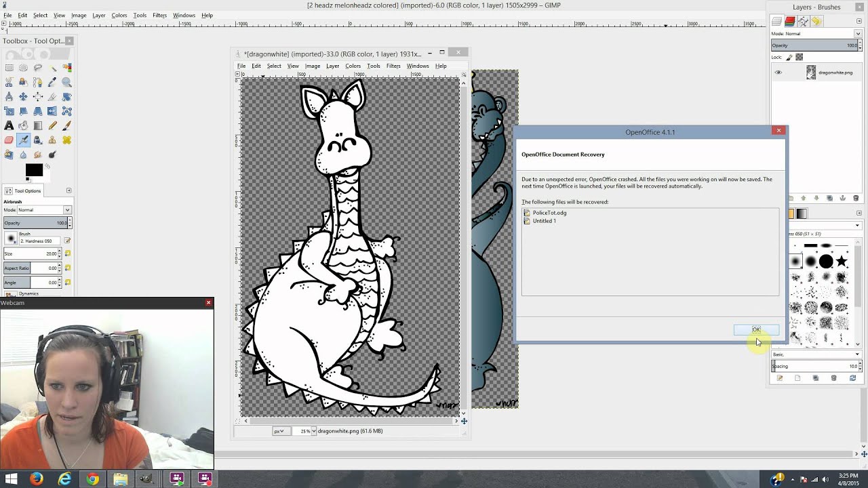This screenshot has height=488, width=868.
Task: Select the Select by Color tool
Action: (66, 68)
